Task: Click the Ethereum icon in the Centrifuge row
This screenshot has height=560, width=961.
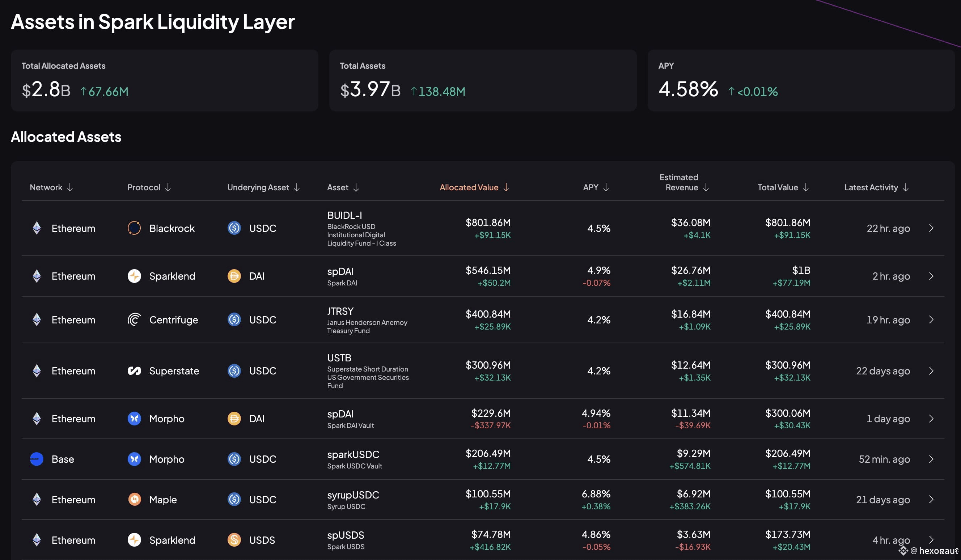Action: click(x=37, y=319)
